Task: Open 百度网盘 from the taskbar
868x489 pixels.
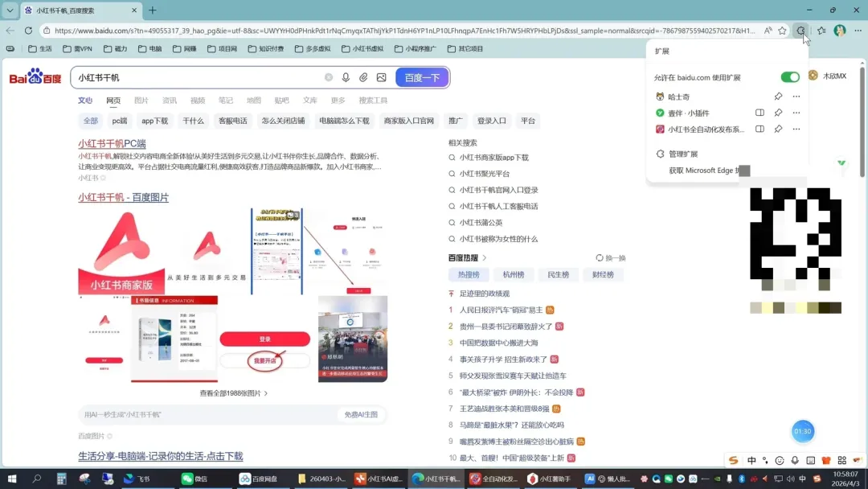Action: 259,479
